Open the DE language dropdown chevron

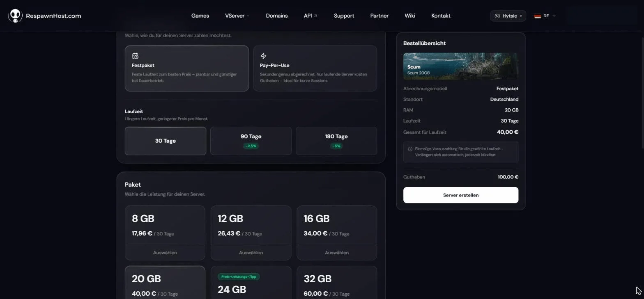554,16
